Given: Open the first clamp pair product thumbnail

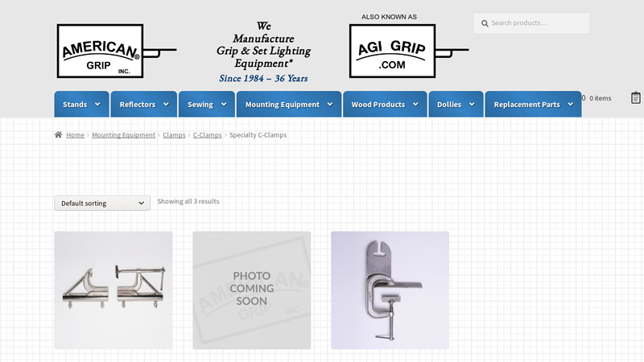Looking at the screenshot, I should tap(114, 290).
